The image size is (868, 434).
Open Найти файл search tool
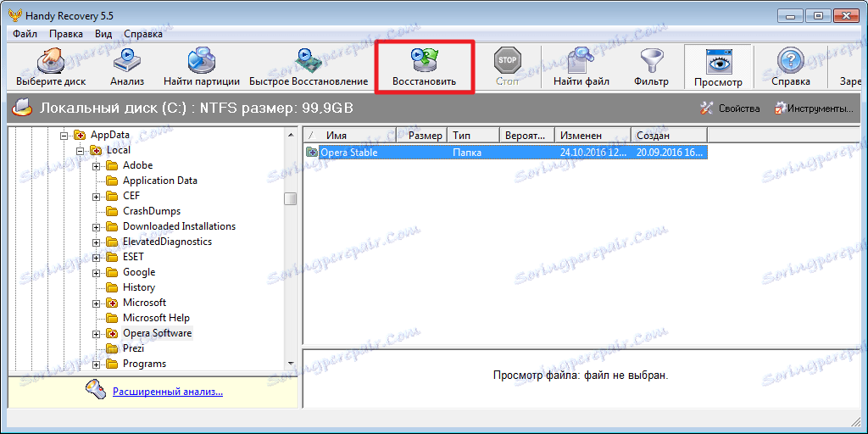tap(581, 68)
